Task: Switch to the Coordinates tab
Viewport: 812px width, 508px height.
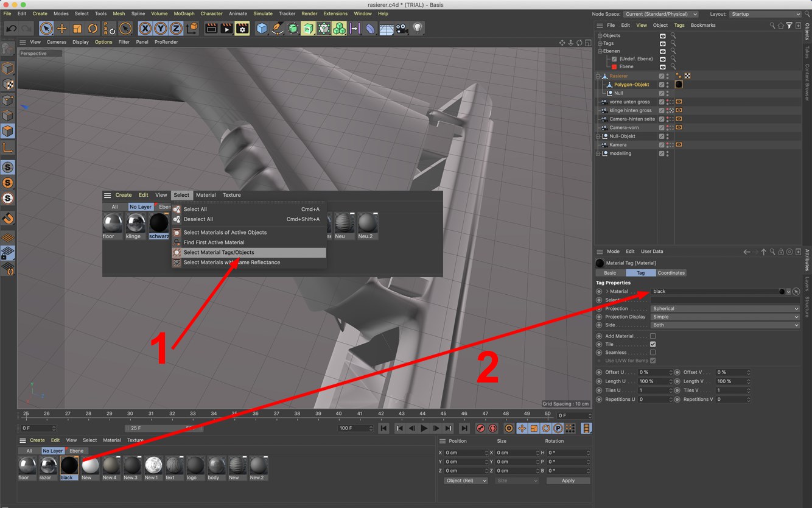Action: coord(671,273)
